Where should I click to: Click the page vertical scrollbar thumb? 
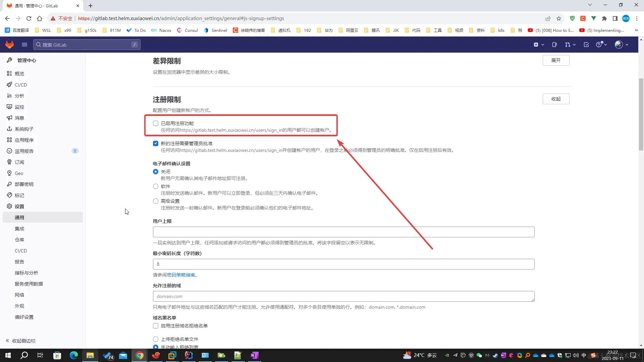[641, 114]
